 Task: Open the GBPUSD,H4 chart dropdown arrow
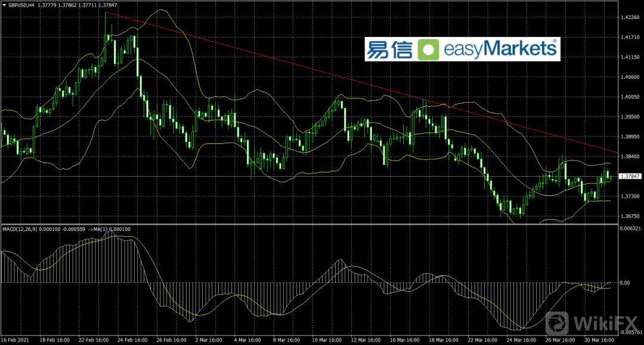point(4,5)
